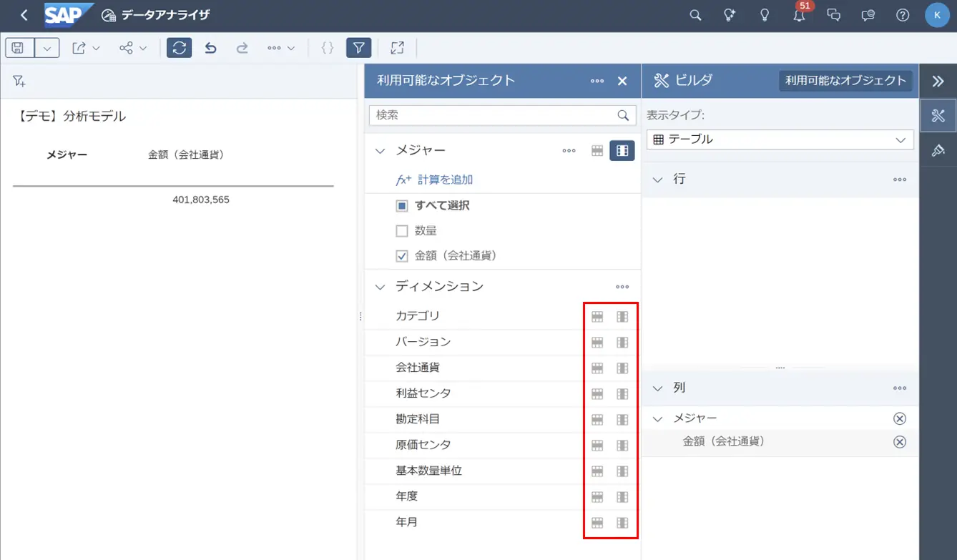The height and width of the screenshot is (560, 957).
Task: Click the undo arrow
Action: pyautogui.click(x=210, y=48)
